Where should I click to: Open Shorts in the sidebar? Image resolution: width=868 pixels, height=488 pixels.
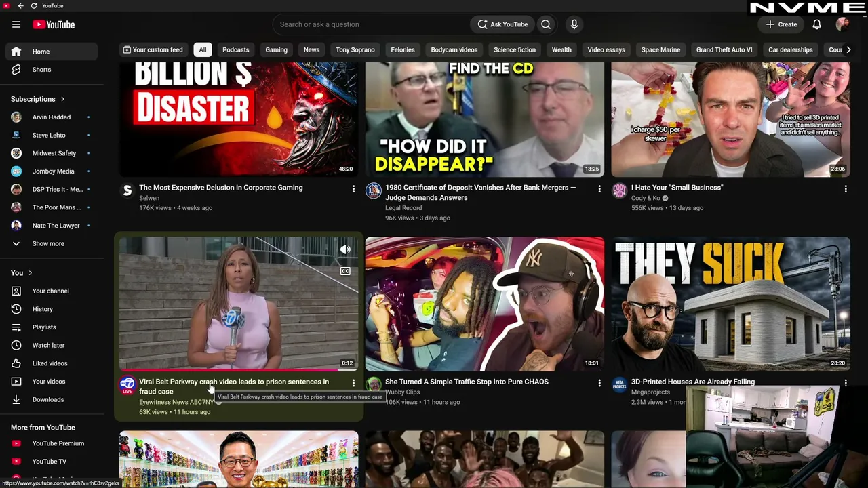tap(52, 70)
